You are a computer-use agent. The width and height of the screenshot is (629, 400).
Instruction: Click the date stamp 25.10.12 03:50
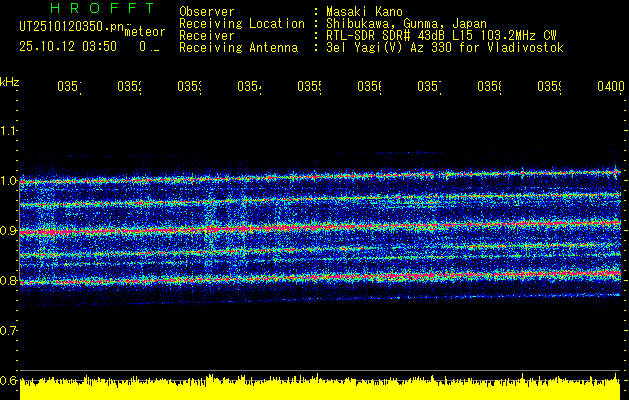click(x=68, y=47)
